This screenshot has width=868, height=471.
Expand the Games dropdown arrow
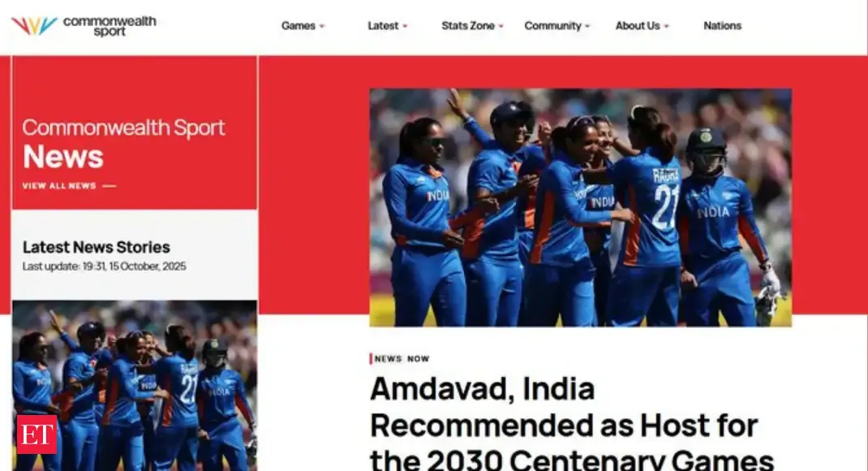[322, 26]
